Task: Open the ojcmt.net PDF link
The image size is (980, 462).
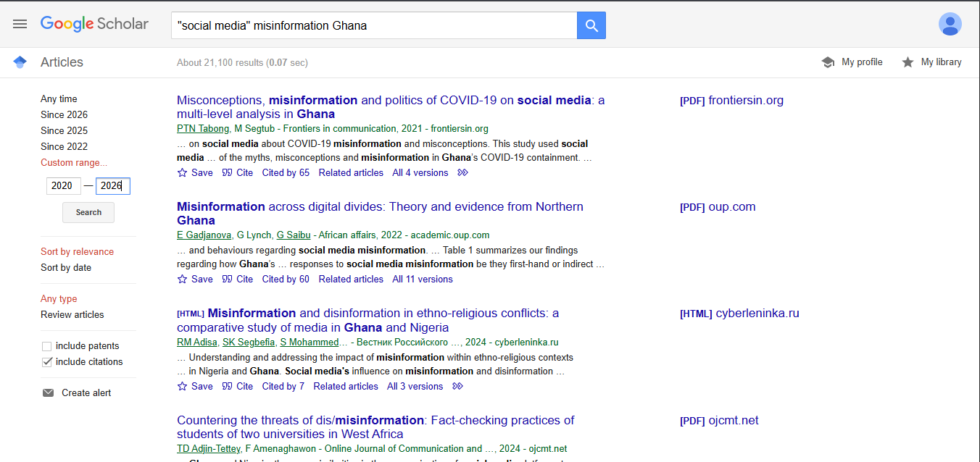Action: (x=719, y=421)
